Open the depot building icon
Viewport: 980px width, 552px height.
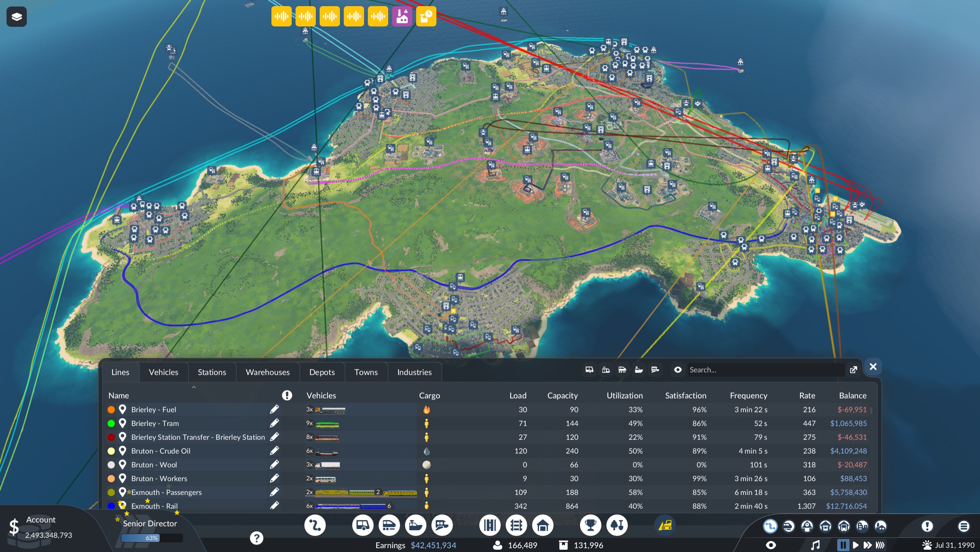tap(542, 525)
